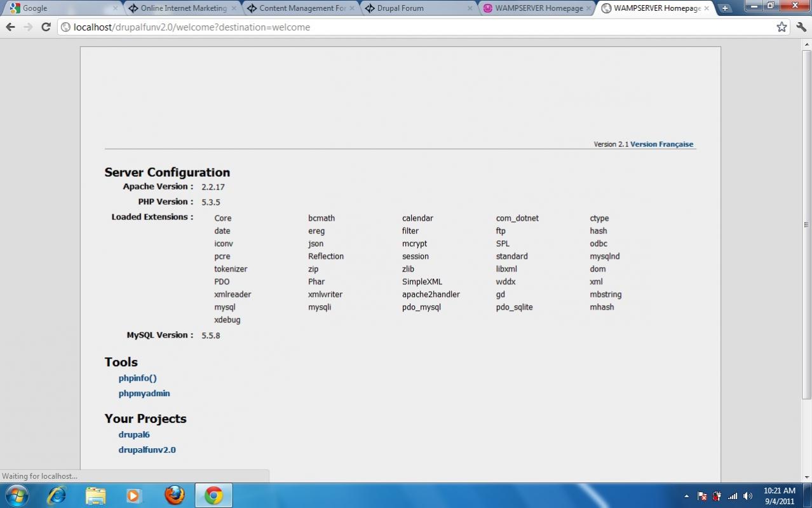Open the phpinfo() tool link

[137, 378]
